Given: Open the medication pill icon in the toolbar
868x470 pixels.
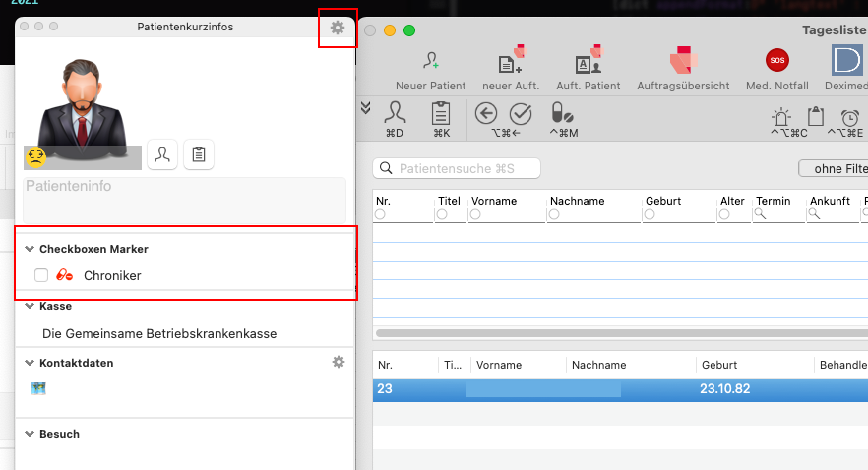Looking at the screenshot, I should (x=563, y=113).
